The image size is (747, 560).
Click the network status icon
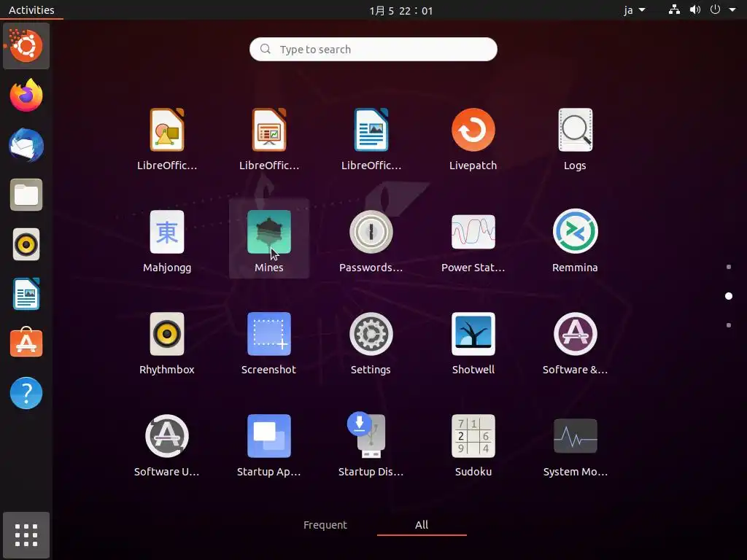pos(674,9)
